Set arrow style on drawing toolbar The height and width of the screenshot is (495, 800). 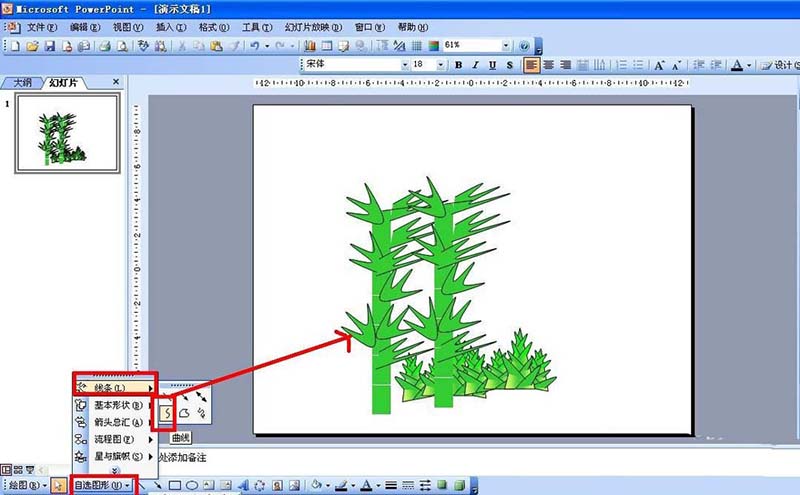coord(426,485)
